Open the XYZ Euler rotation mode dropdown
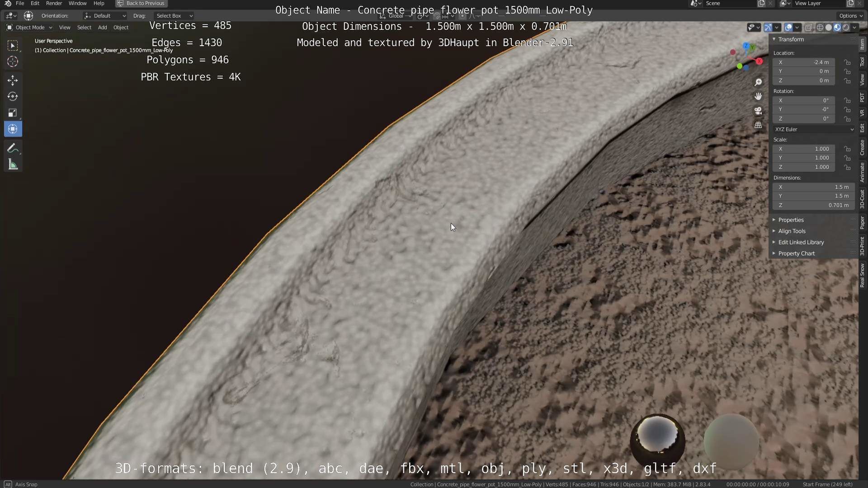 pyautogui.click(x=813, y=129)
